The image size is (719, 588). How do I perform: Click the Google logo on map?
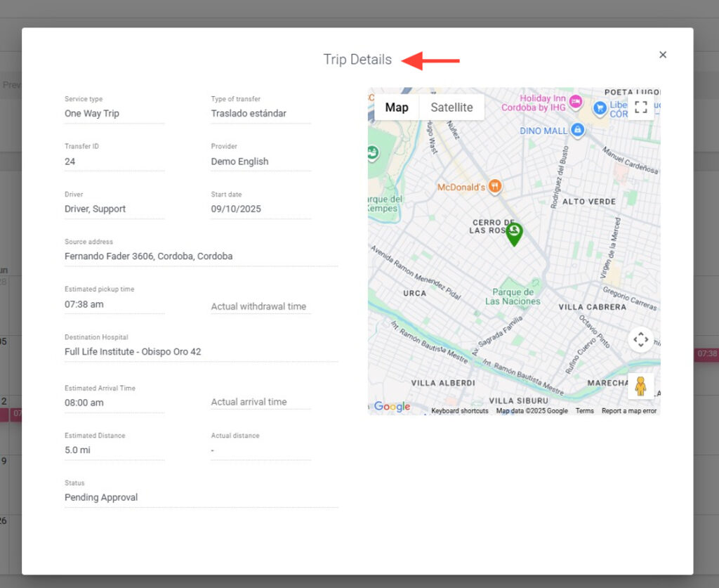392,406
